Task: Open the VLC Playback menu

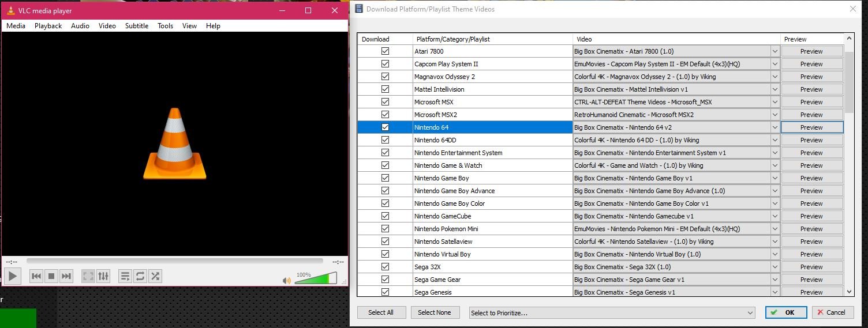Action: click(x=48, y=26)
